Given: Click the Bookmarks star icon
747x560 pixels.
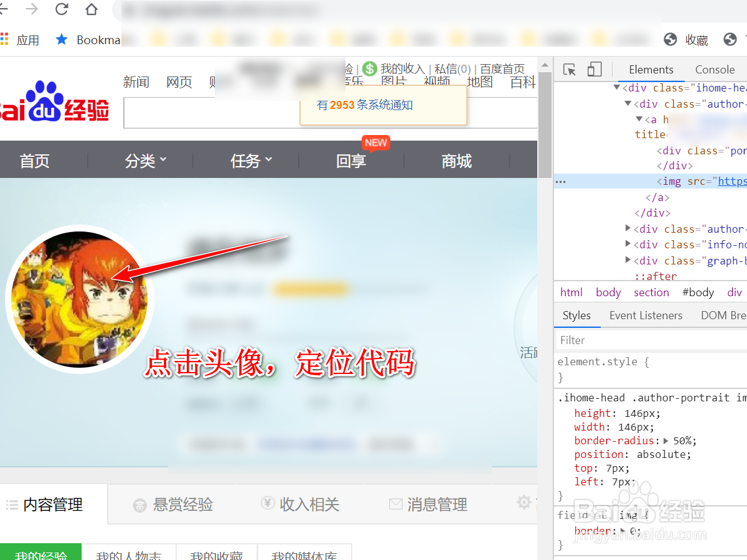Looking at the screenshot, I should (x=62, y=39).
